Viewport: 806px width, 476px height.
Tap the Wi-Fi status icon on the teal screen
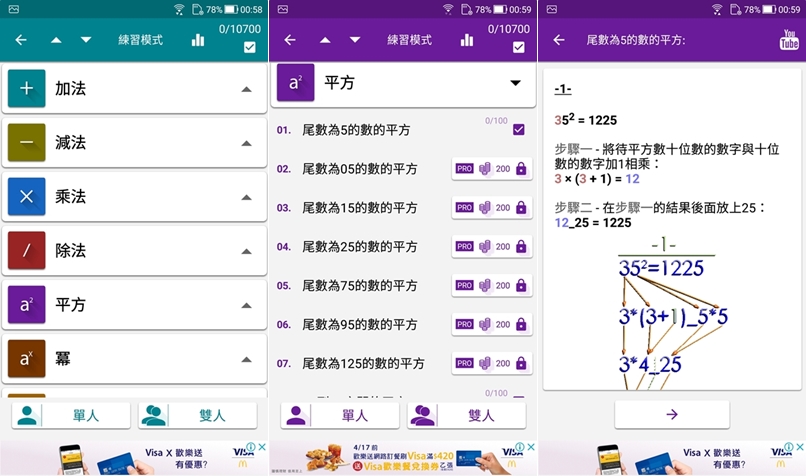pos(179,9)
